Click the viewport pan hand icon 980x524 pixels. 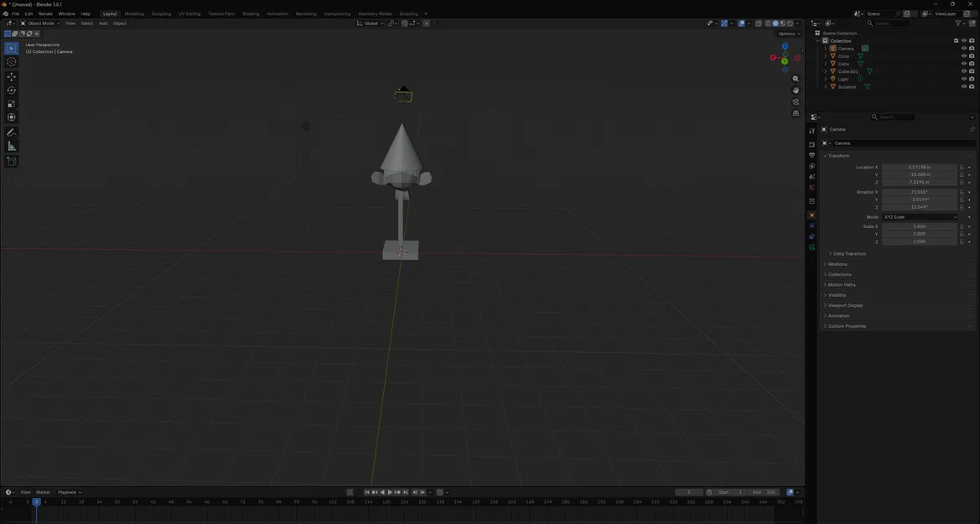tap(796, 90)
